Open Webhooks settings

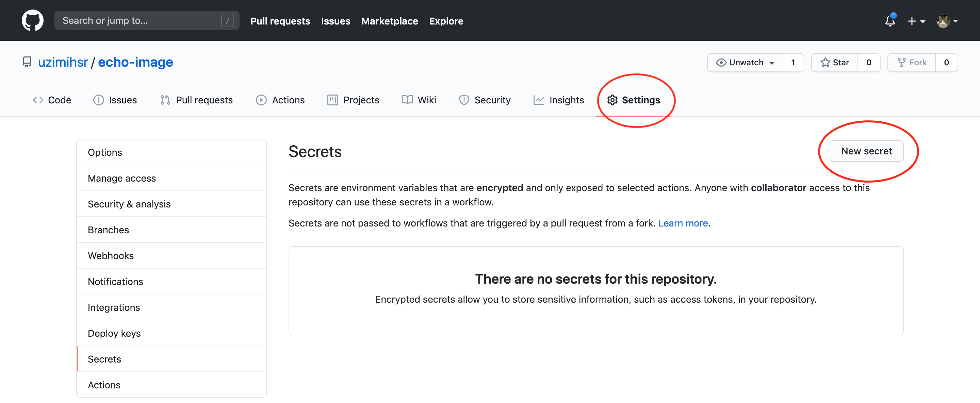pos(171,256)
